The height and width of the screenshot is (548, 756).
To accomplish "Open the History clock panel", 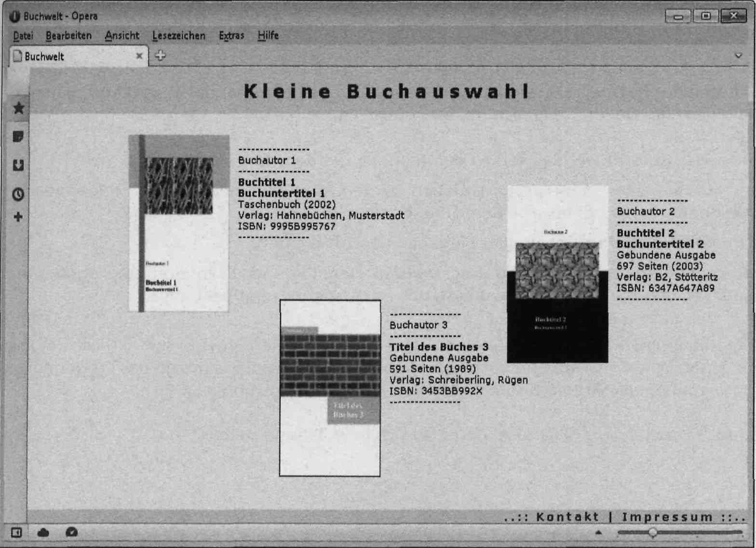I will [18, 194].
